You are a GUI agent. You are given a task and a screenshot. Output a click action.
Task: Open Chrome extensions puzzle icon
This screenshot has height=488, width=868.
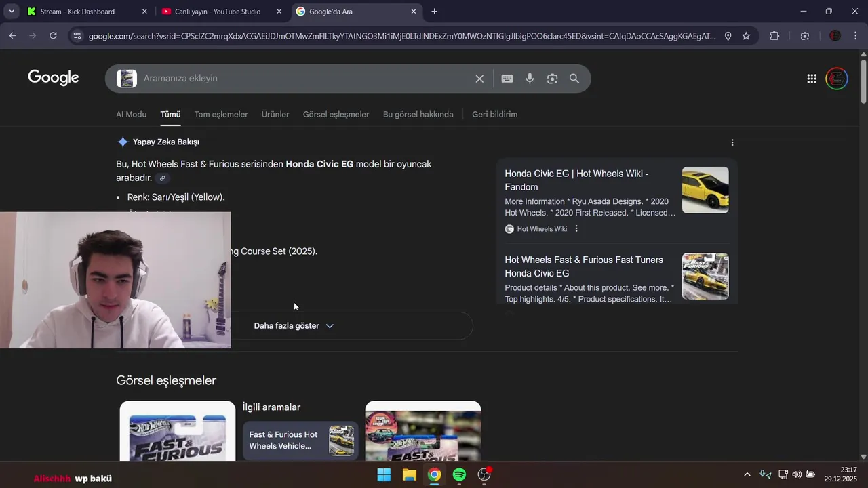tap(774, 36)
